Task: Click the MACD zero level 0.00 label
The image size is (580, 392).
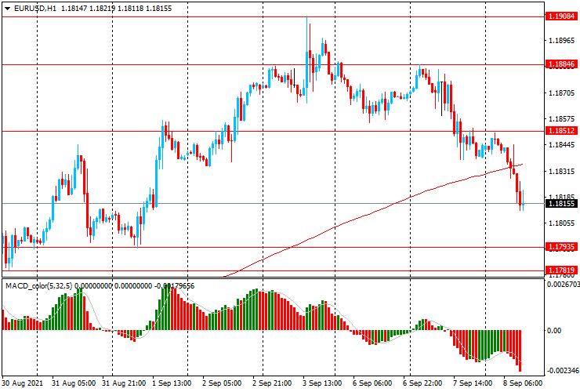Action: tap(553, 331)
